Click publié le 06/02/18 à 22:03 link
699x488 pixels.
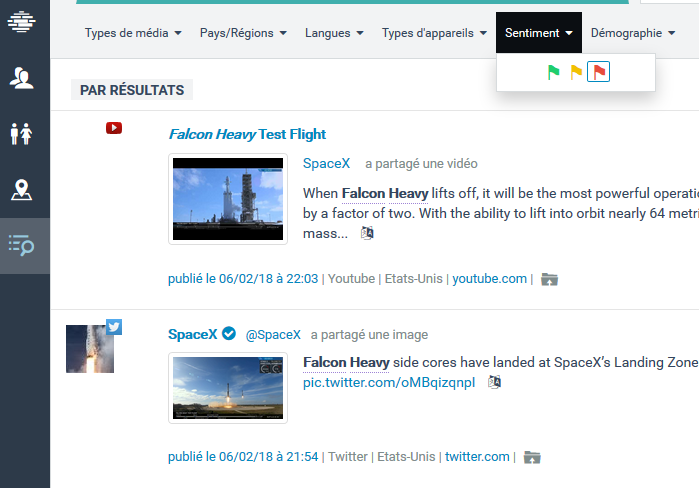click(243, 279)
